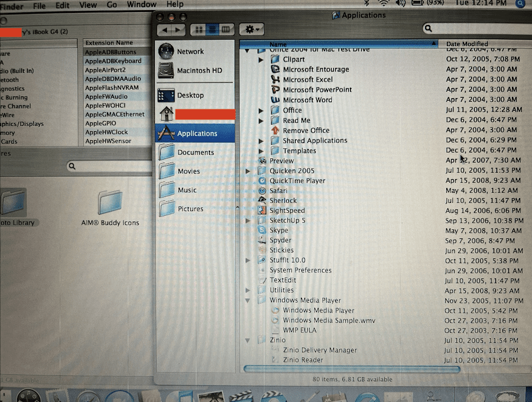Switch Finder to list view
The image size is (532, 402).
(x=212, y=30)
